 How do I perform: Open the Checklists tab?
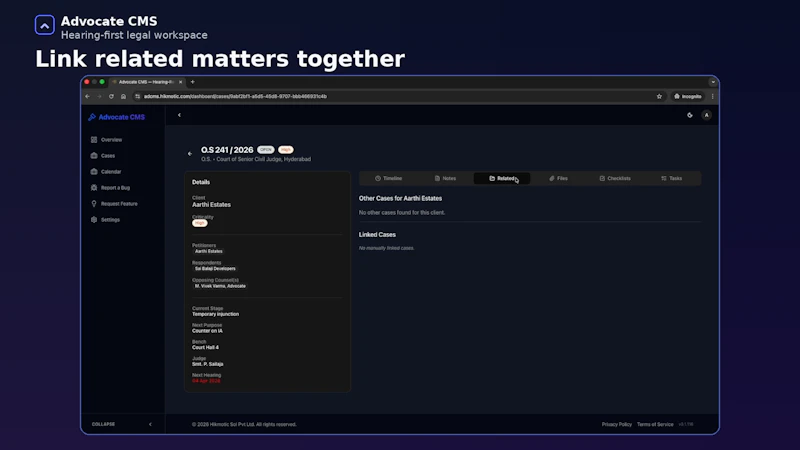coord(615,179)
